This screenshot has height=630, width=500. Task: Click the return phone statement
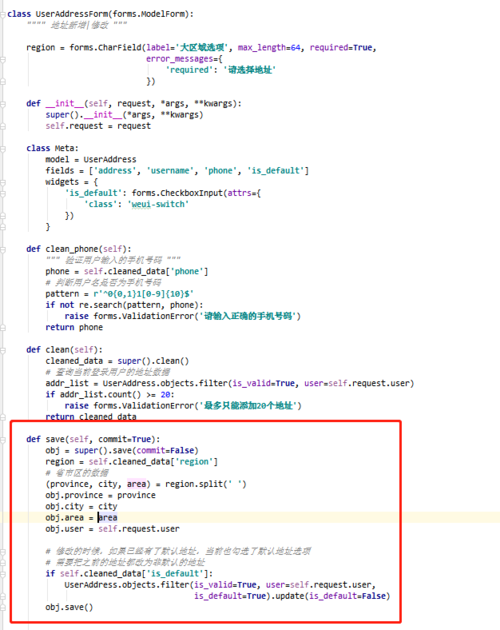74,328
